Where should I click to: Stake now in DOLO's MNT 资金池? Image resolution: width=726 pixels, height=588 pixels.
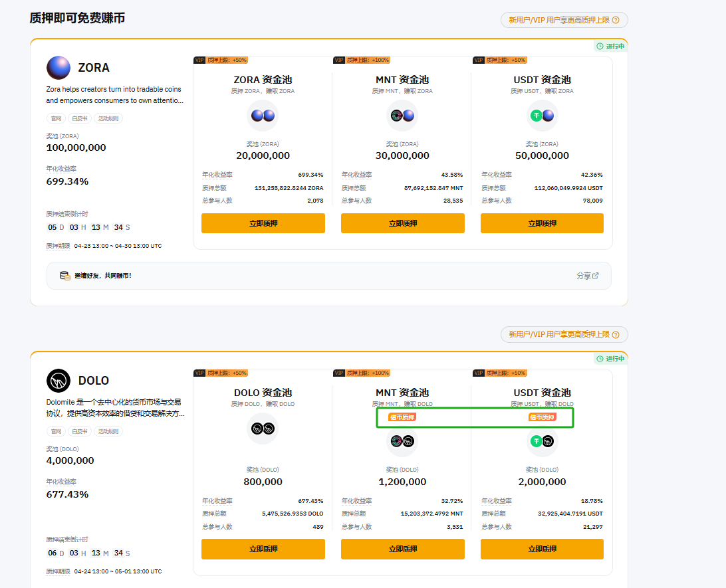[x=403, y=549]
